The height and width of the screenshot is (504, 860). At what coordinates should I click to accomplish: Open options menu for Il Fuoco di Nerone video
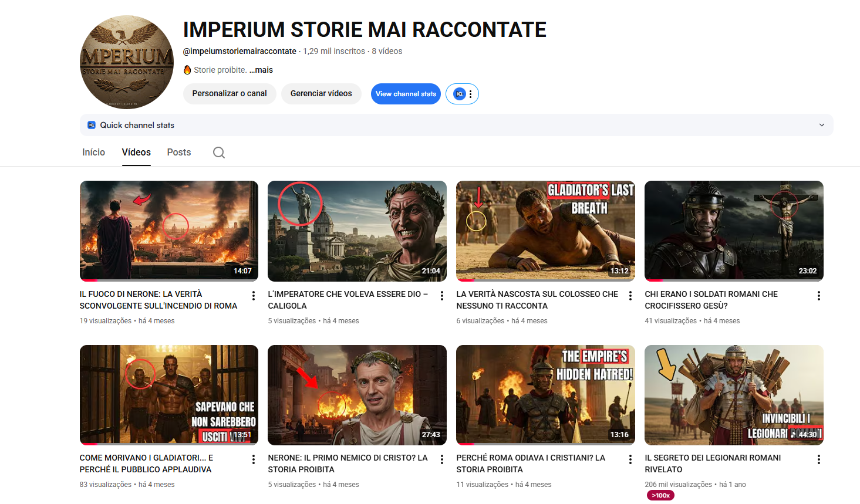254,296
